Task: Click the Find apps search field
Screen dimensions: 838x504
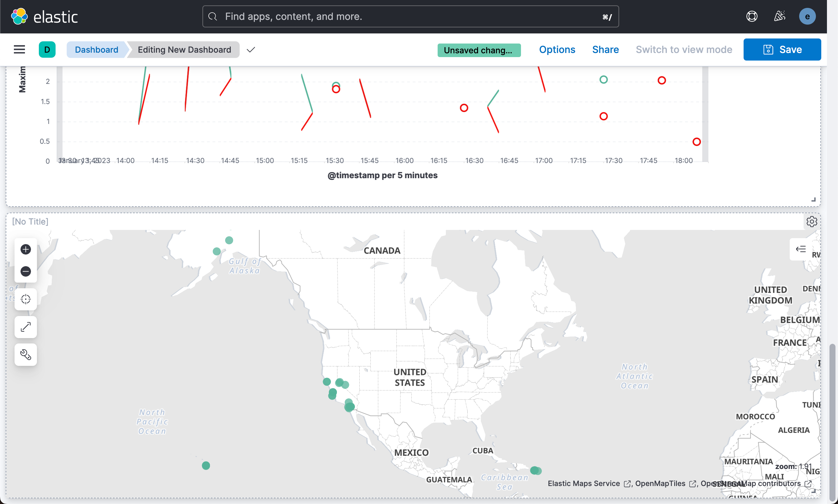Action: pos(410,16)
